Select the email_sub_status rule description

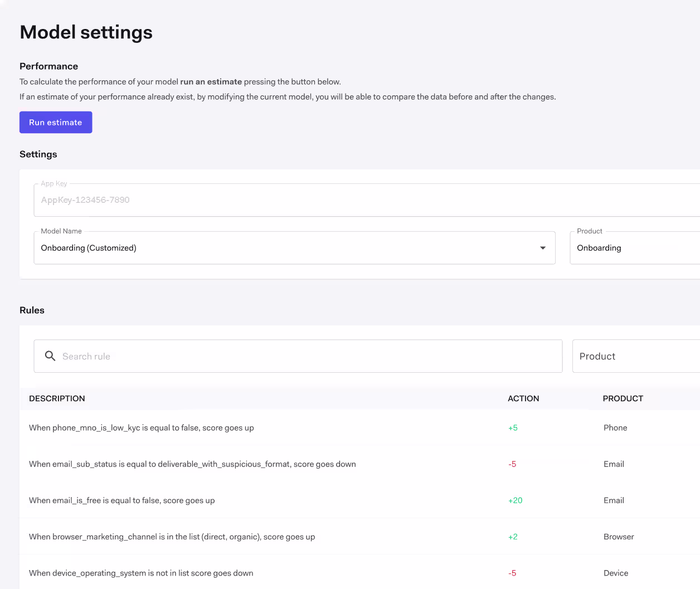192,464
